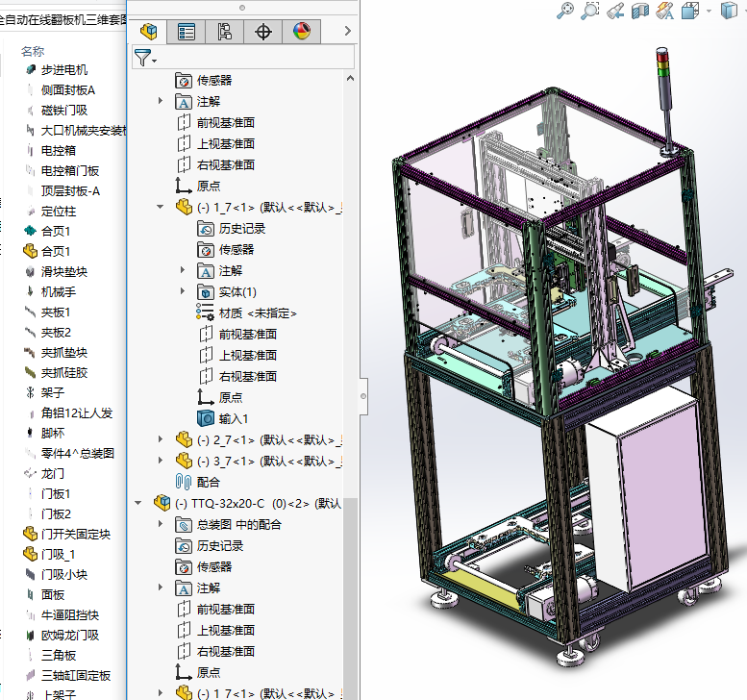747x700 pixels.
Task: Switch to the PropertyManager tab
Action: click(x=187, y=32)
